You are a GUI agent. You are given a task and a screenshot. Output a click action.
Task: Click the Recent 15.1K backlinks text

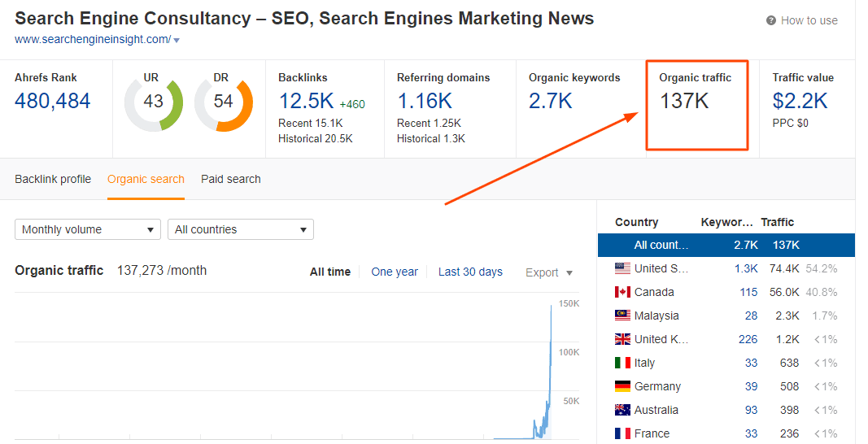click(x=311, y=123)
